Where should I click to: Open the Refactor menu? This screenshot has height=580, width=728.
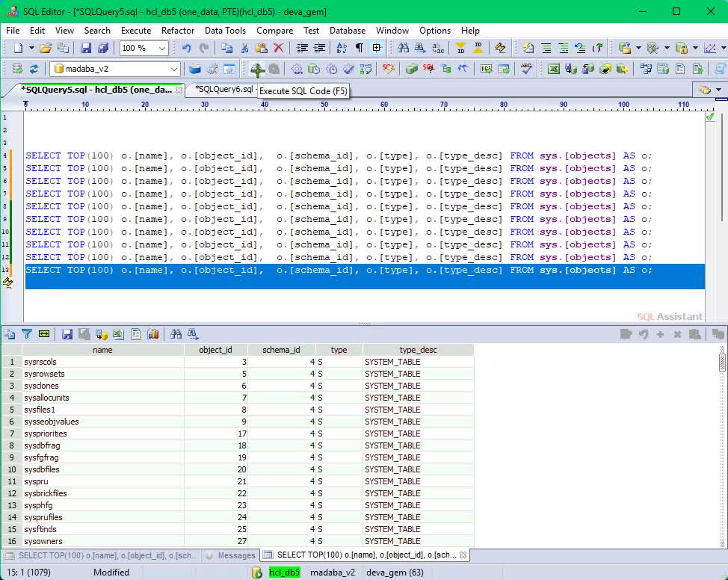pyautogui.click(x=178, y=31)
